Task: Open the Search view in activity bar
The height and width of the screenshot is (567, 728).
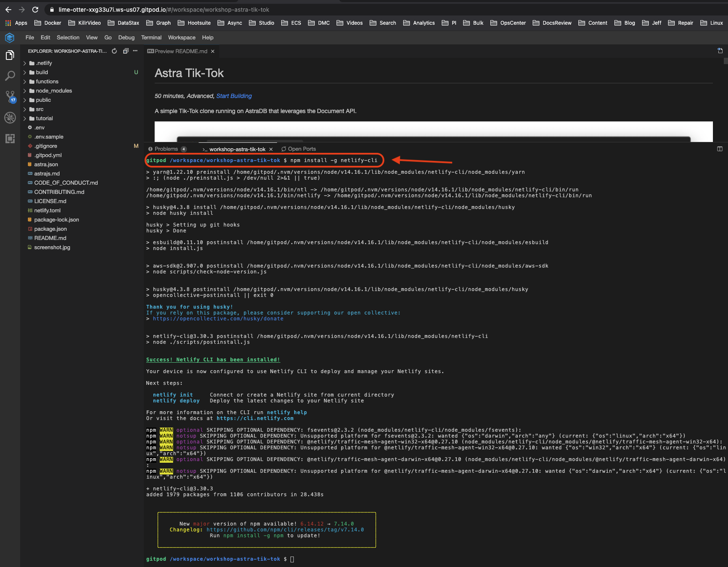Action: click(x=10, y=76)
